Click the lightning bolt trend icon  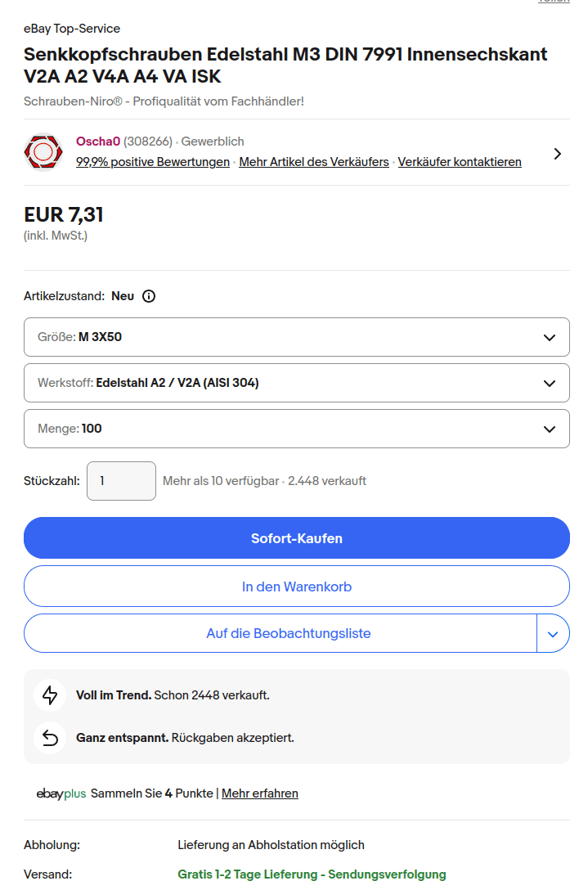pyautogui.click(x=50, y=695)
